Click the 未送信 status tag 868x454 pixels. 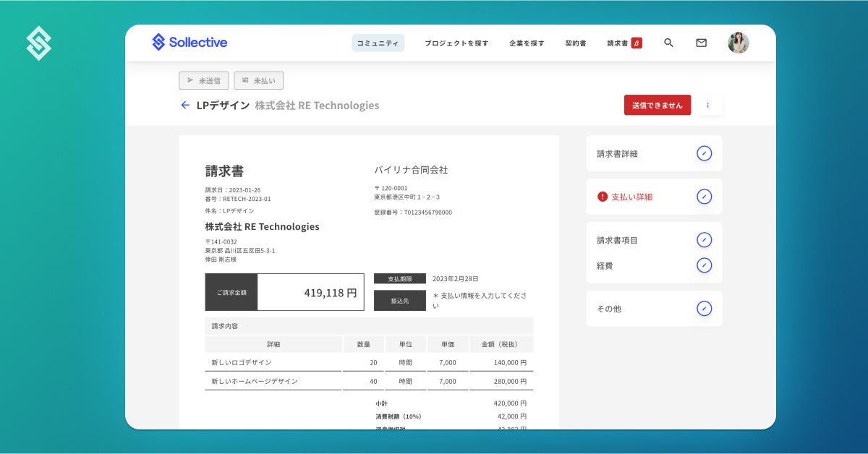(x=204, y=80)
